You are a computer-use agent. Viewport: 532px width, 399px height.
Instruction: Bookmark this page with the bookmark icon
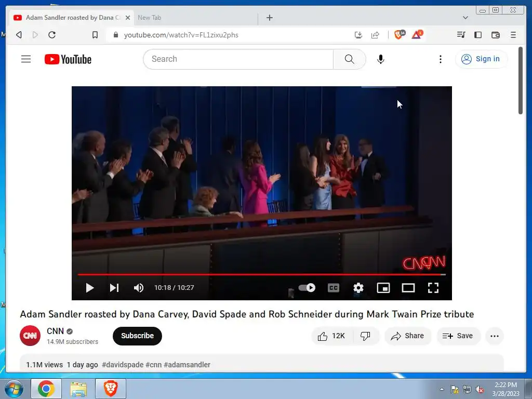tap(95, 35)
